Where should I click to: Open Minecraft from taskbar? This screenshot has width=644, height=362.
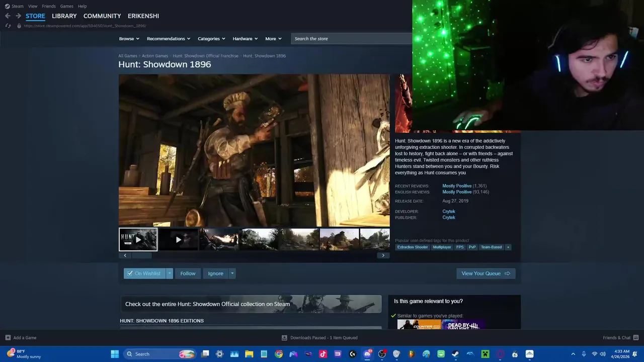click(x=485, y=354)
